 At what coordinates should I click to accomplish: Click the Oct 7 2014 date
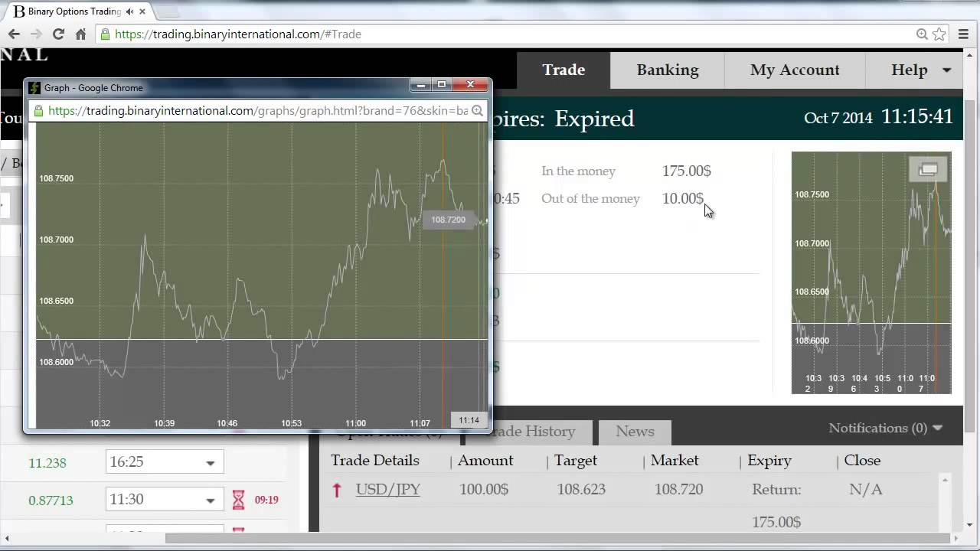point(838,119)
